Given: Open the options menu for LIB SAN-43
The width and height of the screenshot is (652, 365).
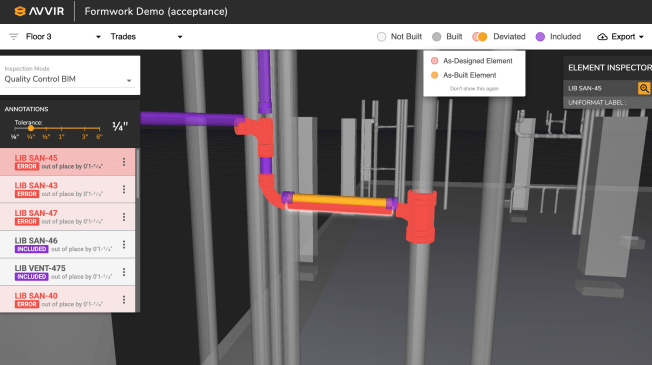Looking at the screenshot, I should pyautogui.click(x=124, y=189).
